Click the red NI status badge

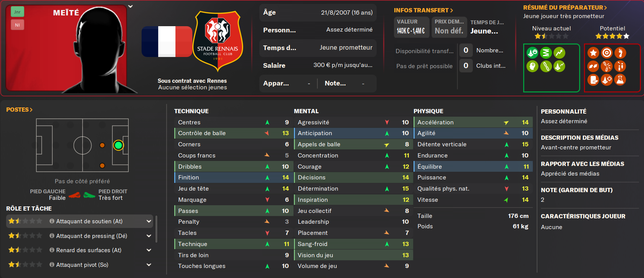click(17, 25)
